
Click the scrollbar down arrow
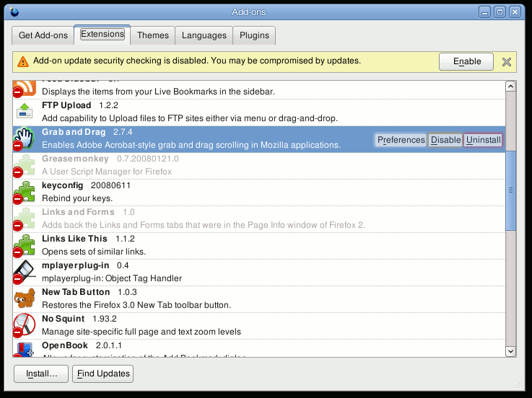click(x=510, y=351)
